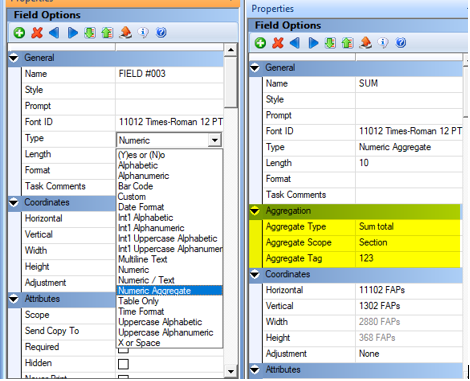Click green move-up icon in right toolbar

pyautogui.click(x=348, y=43)
